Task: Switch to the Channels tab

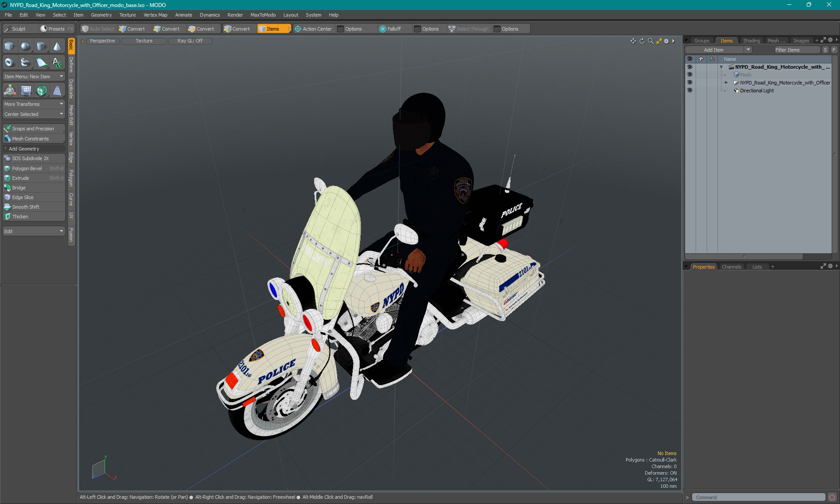Action: 731,267
